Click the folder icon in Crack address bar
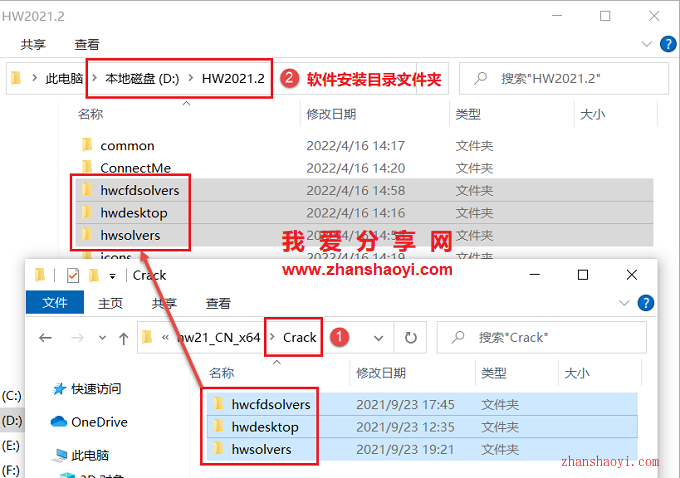 click(147, 337)
